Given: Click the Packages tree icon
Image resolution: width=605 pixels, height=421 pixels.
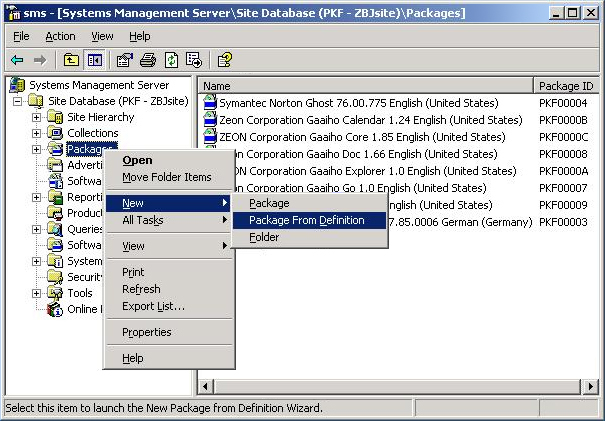Looking at the screenshot, I should pyautogui.click(x=55, y=149).
